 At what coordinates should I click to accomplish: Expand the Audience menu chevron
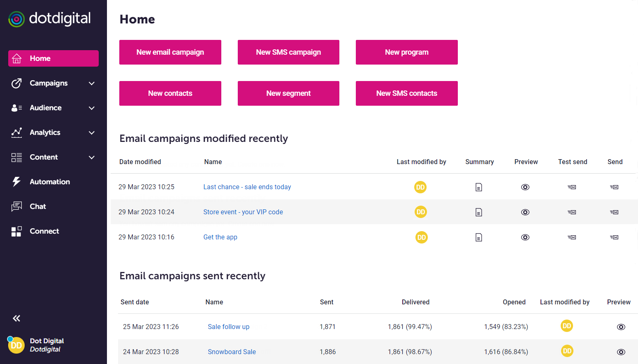(92, 108)
